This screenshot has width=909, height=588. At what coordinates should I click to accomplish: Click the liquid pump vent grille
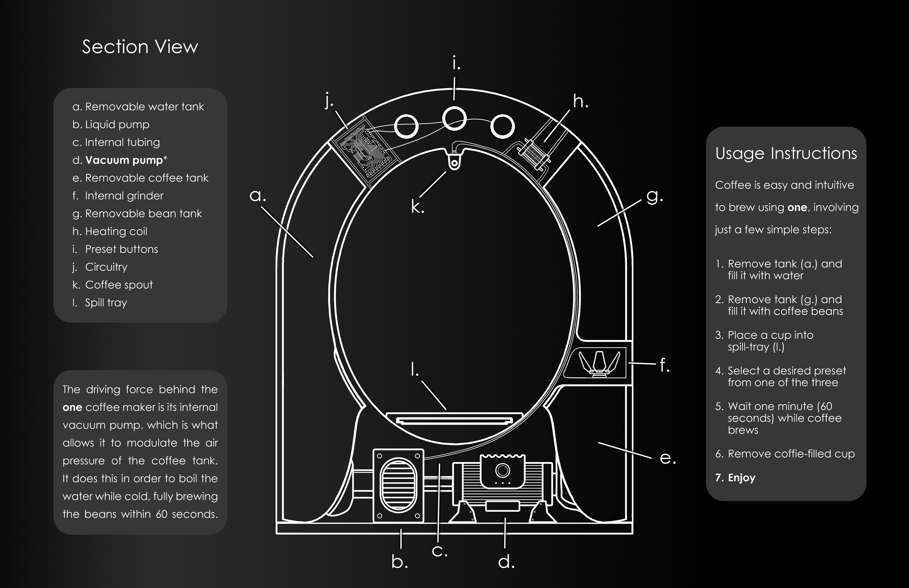pyautogui.click(x=398, y=485)
